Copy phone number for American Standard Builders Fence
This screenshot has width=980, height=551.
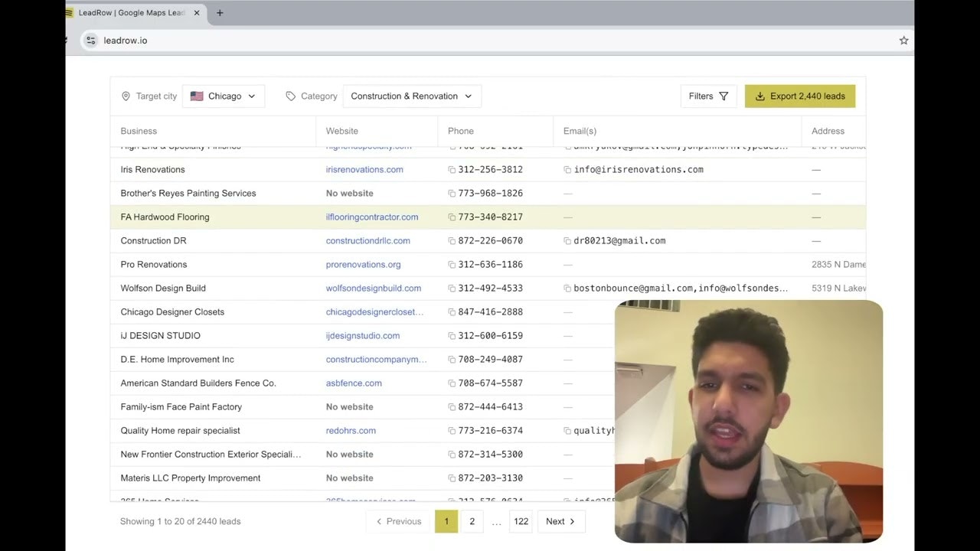coord(452,383)
